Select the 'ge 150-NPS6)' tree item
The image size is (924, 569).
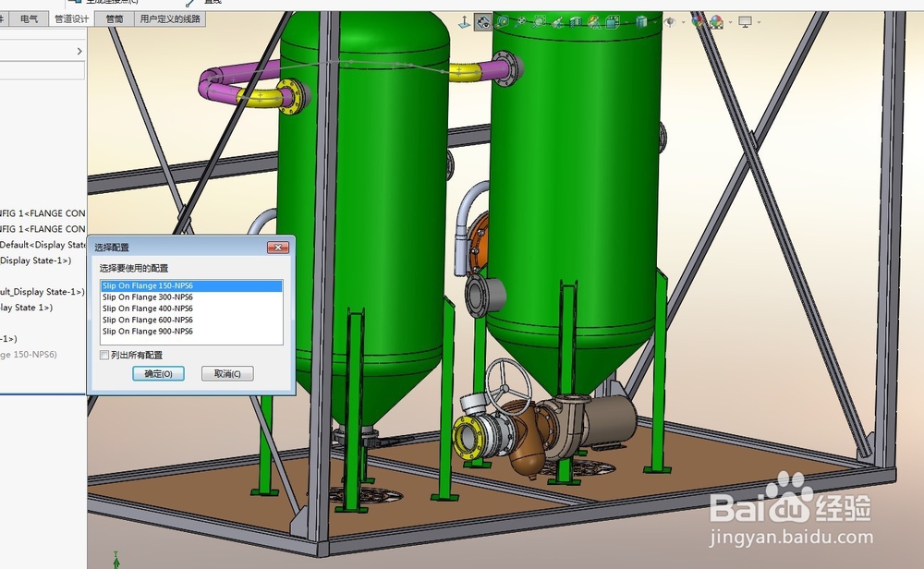(x=29, y=355)
